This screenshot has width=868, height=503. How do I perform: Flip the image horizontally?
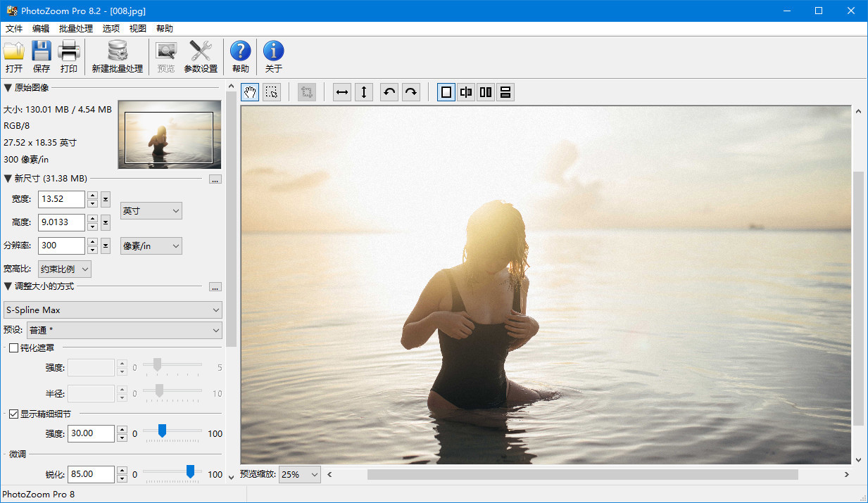[342, 92]
